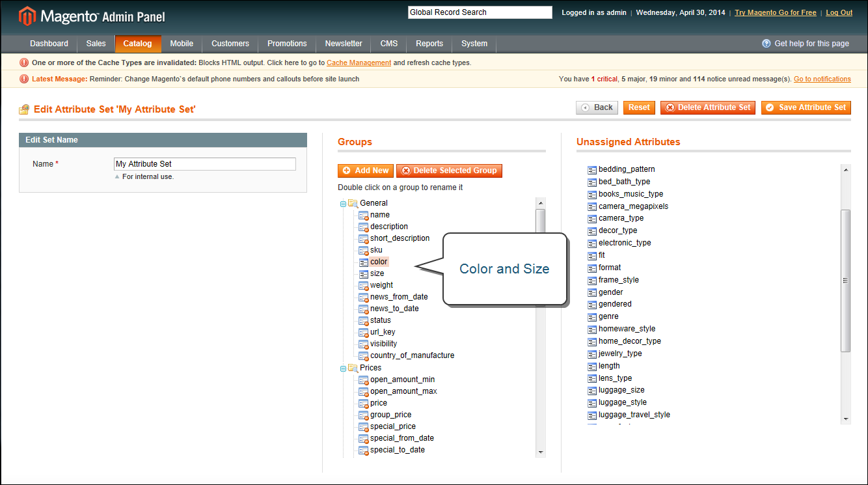Open the CMS menu
Image resolution: width=868 pixels, height=485 pixels.
tap(389, 44)
